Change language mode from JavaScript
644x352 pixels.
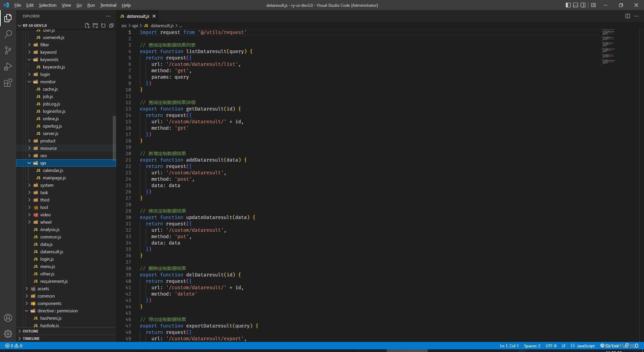pyautogui.click(x=586, y=346)
